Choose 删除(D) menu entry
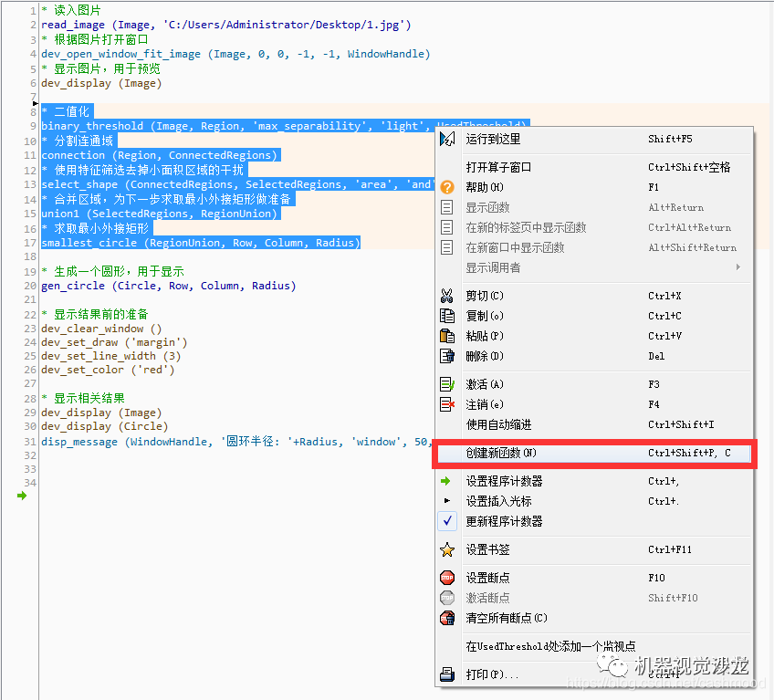 (594, 356)
